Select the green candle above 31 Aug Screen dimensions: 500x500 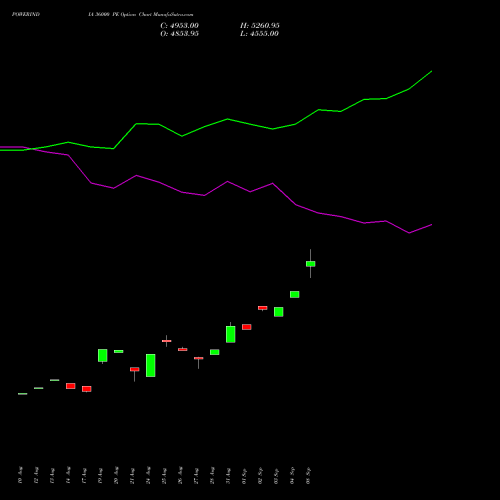[231, 334]
